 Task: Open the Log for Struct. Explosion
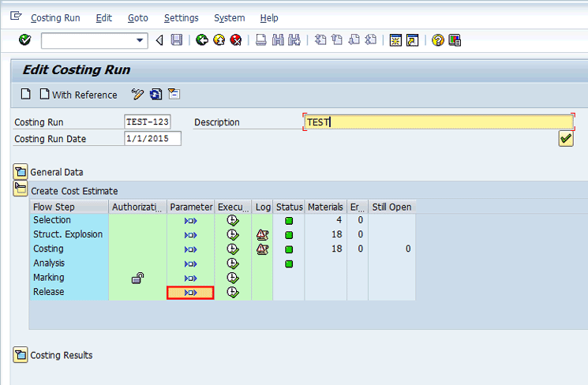263,234
